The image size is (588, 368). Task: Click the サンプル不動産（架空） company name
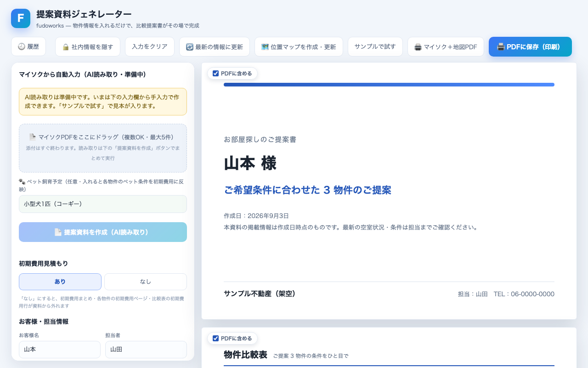[x=260, y=293]
